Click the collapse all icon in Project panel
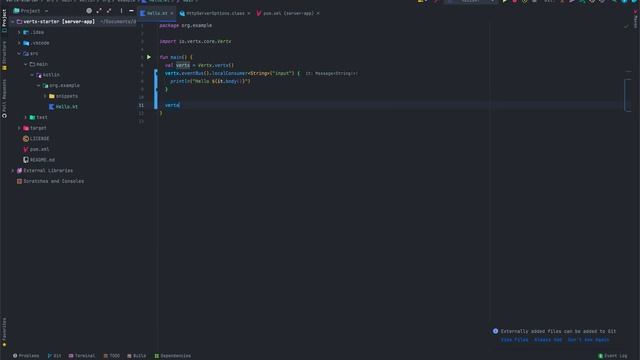The image size is (640, 360). (109, 11)
